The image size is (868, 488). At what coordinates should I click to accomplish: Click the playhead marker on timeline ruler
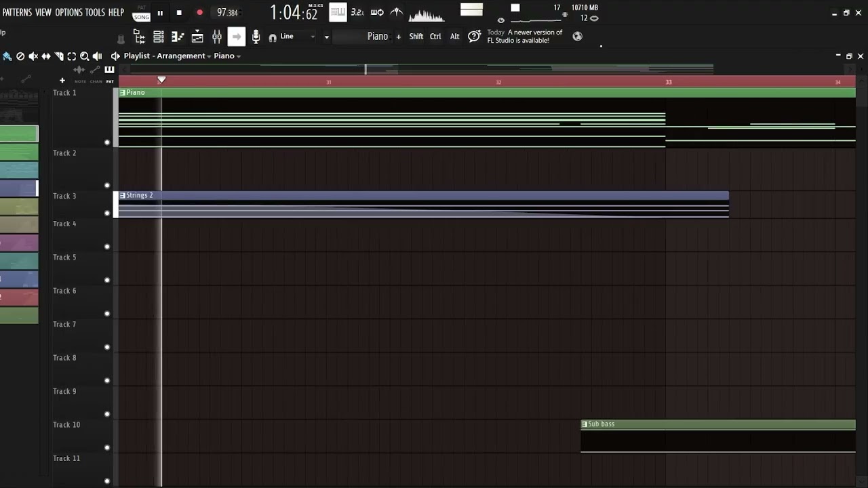[161, 80]
